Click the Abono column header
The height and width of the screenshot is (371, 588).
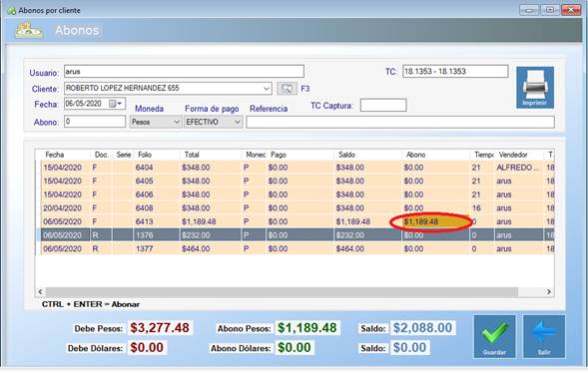[x=415, y=155]
